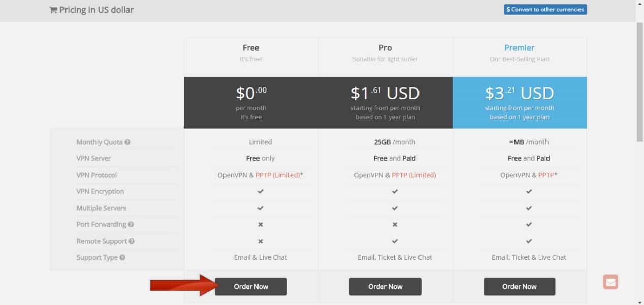Order the Free plan now
This screenshot has height=305, width=644.
pyautogui.click(x=251, y=286)
